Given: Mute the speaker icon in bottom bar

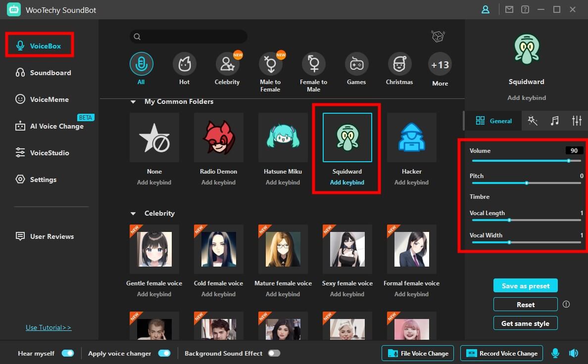Looking at the screenshot, I should tap(573, 353).
